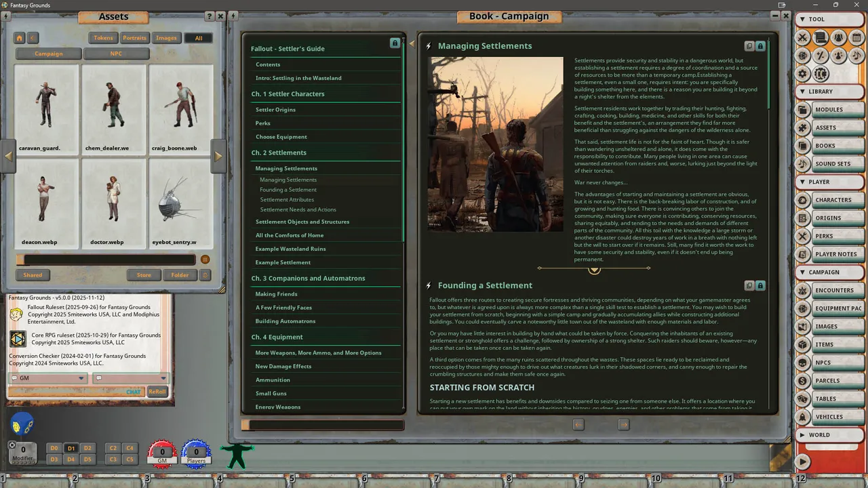Select the D3 dice mode button
Viewport: 868px width, 488px height.
click(x=54, y=459)
